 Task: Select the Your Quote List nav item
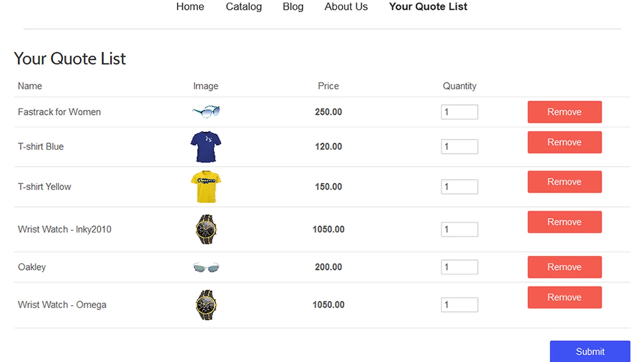[x=428, y=7]
